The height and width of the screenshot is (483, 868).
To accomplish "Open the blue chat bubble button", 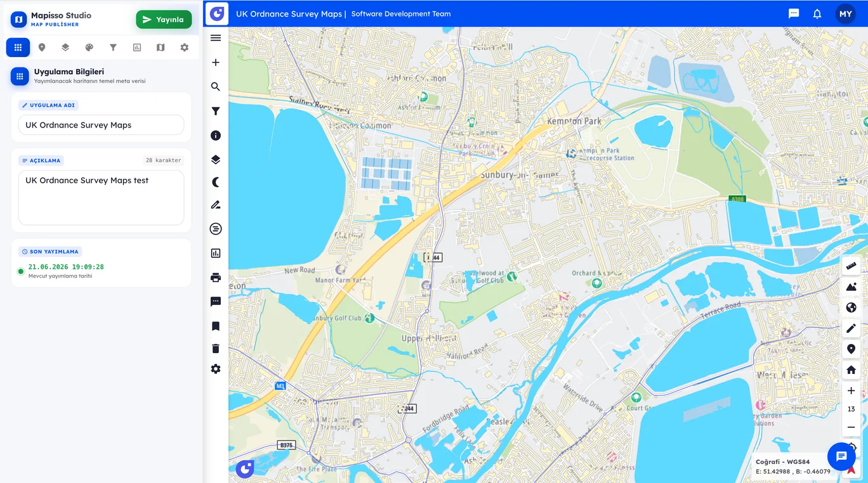I will (x=841, y=456).
